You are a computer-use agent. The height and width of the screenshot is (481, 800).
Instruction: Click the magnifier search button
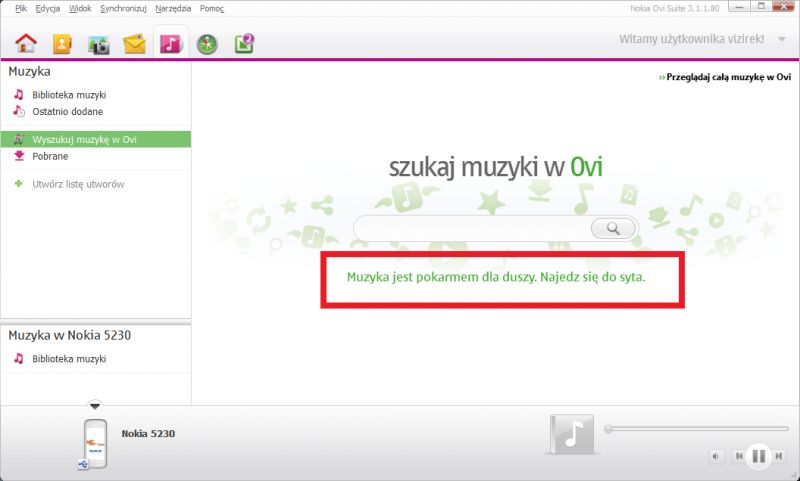point(613,228)
